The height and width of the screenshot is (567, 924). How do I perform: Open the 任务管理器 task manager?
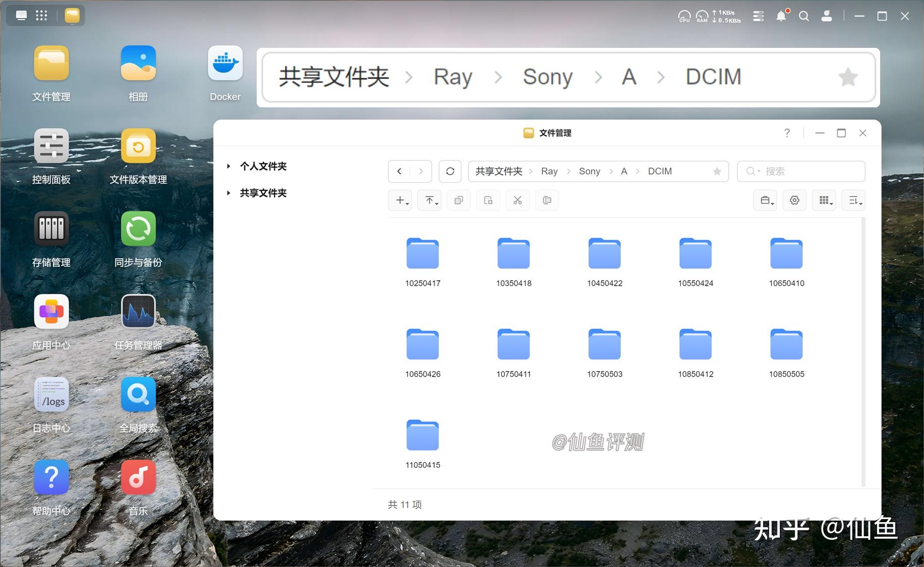click(x=138, y=311)
